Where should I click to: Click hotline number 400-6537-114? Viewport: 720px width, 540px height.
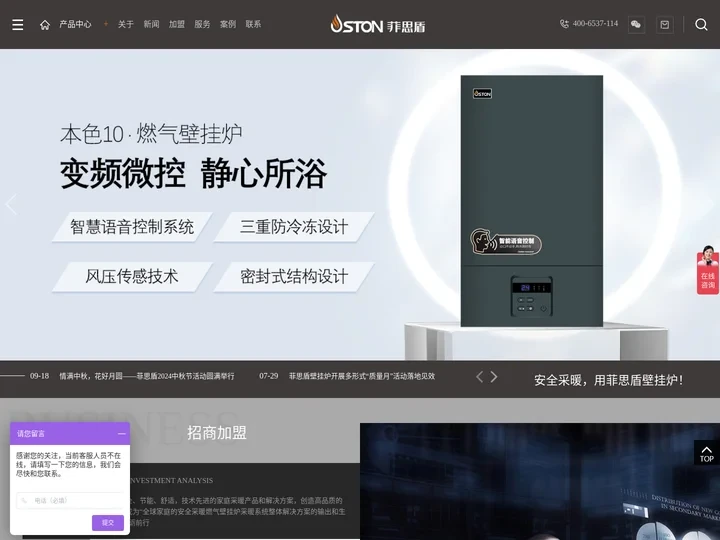click(595, 23)
